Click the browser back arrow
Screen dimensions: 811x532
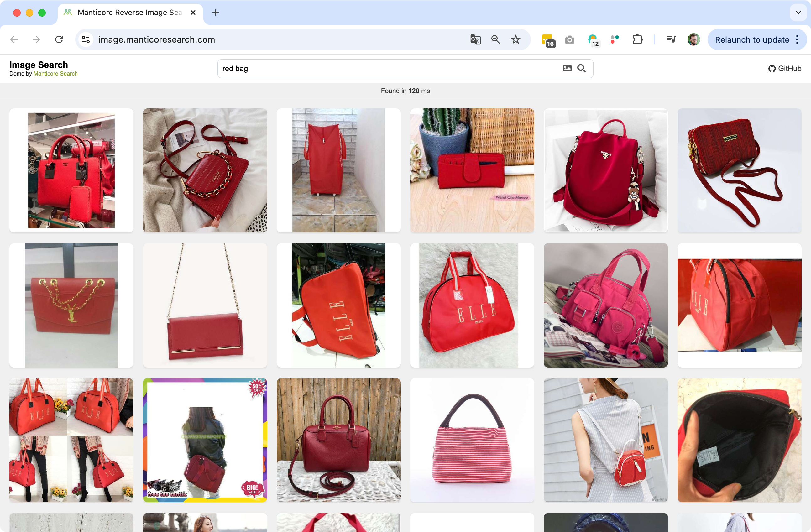tap(14, 39)
